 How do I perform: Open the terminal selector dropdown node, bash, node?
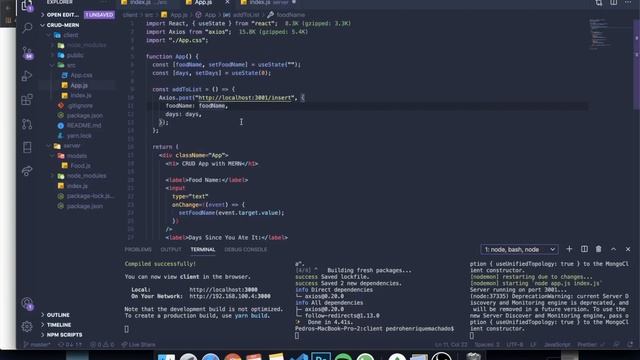point(519,249)
